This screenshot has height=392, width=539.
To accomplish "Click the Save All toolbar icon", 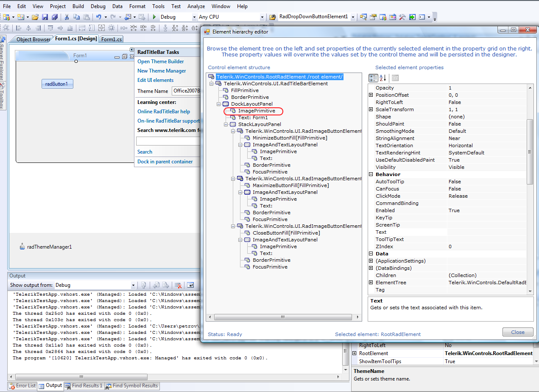I will pyautogui.click(x=55, y=17).
